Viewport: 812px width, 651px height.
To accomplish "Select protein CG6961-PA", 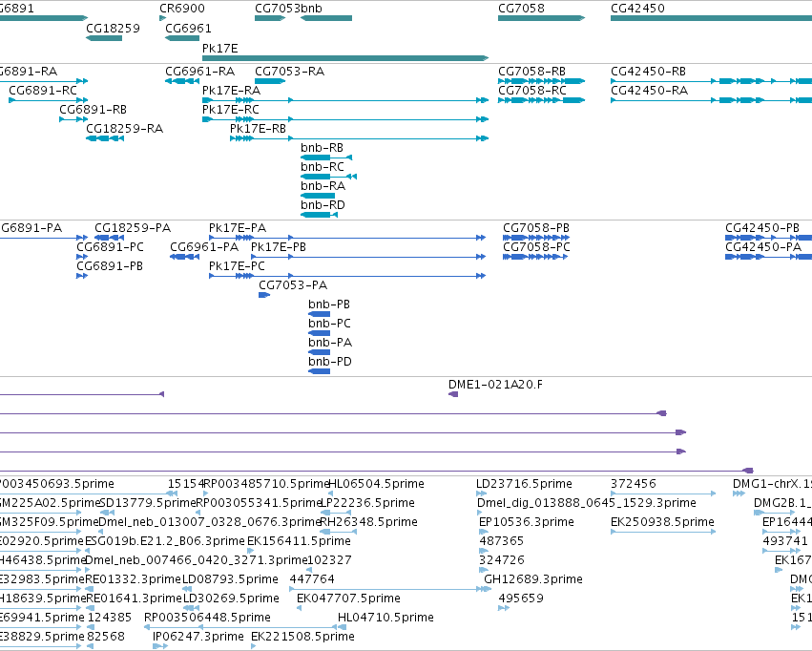I will point(184,257).
